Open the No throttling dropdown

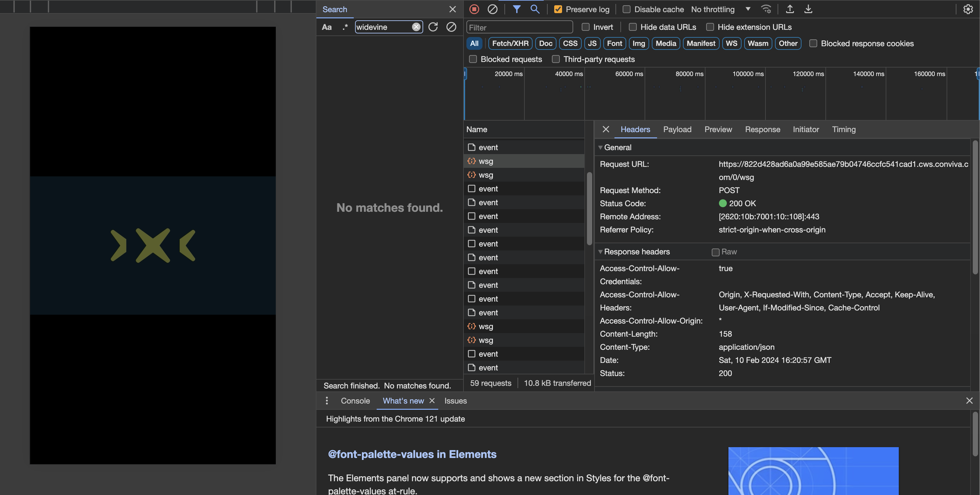pos(720,10)
